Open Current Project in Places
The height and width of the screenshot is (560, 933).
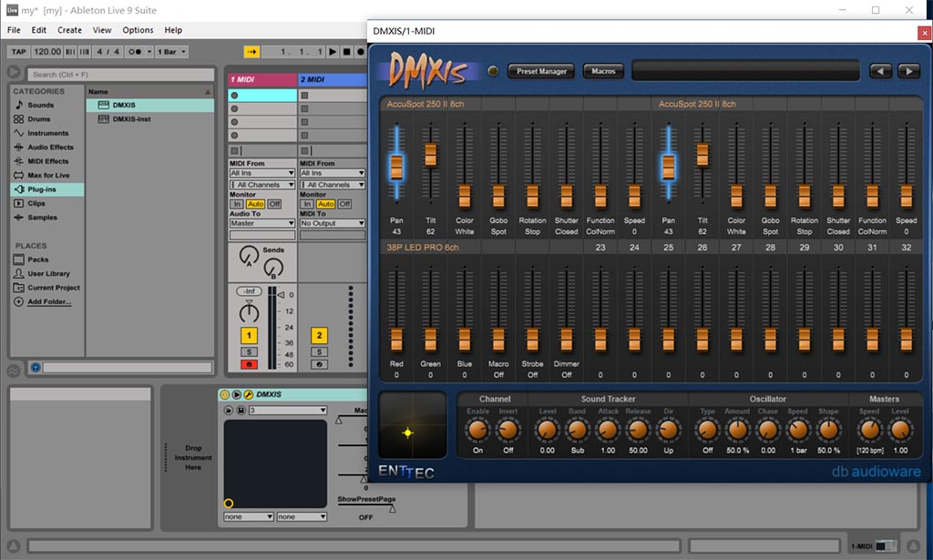pyautogui.click(x=53, y=288)
